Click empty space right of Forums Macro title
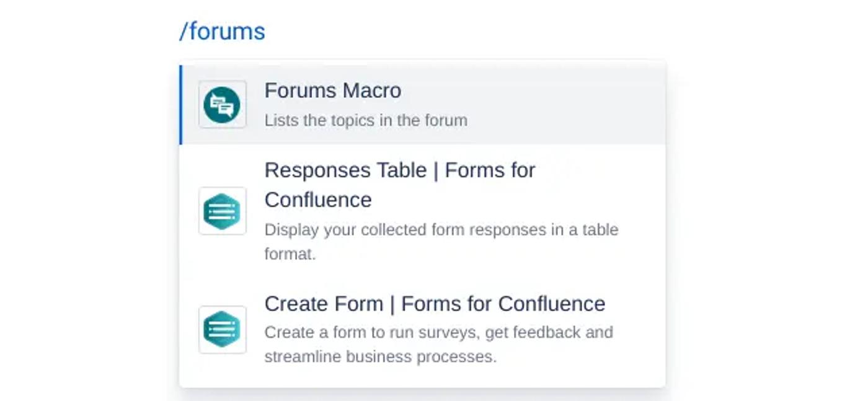 point(533,92)
